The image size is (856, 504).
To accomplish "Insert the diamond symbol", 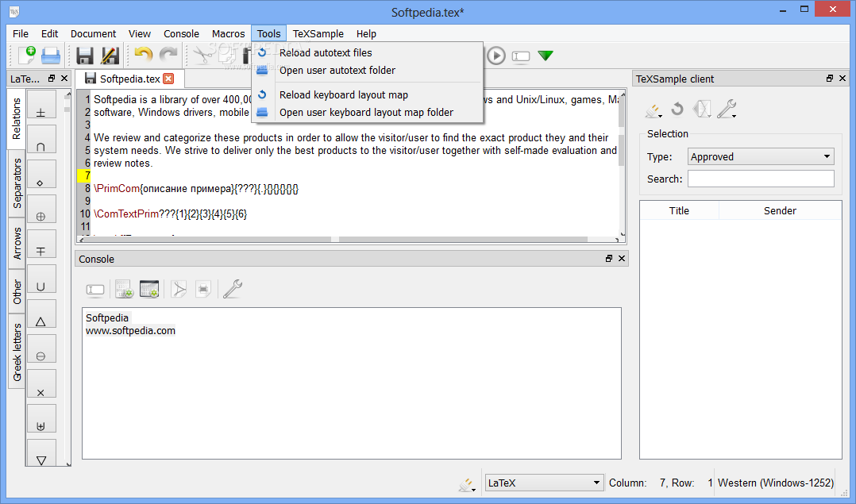I will point(41,175).
